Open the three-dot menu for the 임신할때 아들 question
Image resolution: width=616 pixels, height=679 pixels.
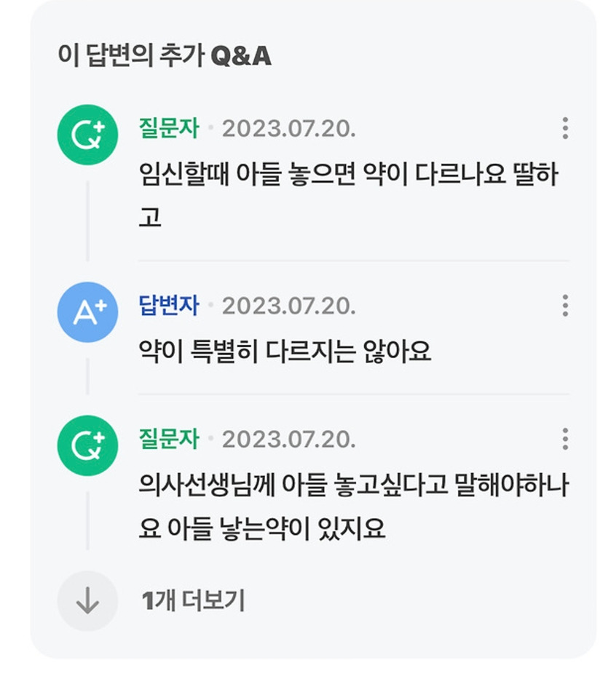click(x=565, y=128)
